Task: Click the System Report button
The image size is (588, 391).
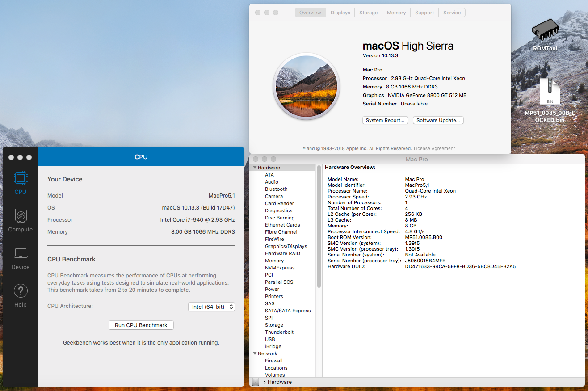Action: pos(385,120)
